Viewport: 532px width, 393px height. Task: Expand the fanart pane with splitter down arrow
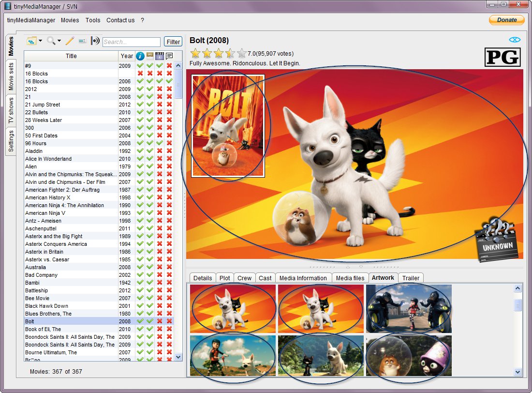tap(361, 267)
